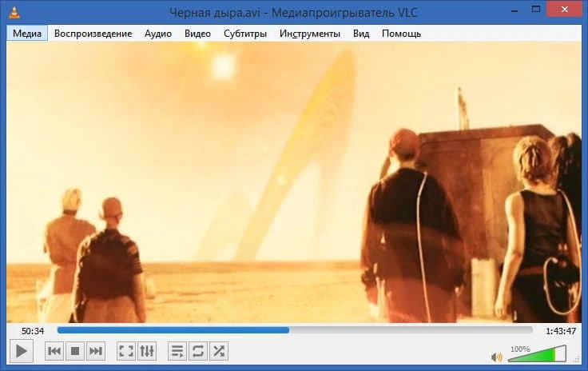Toggle fullscreen video mode
Viewport: 588px width, 371px height.
126,351
